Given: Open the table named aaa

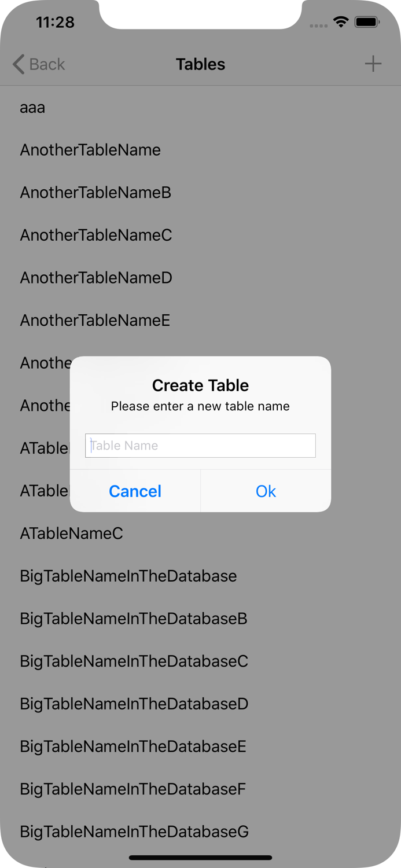Looking at the screenshot, I should pyautogui.click(x=32, y=108).
